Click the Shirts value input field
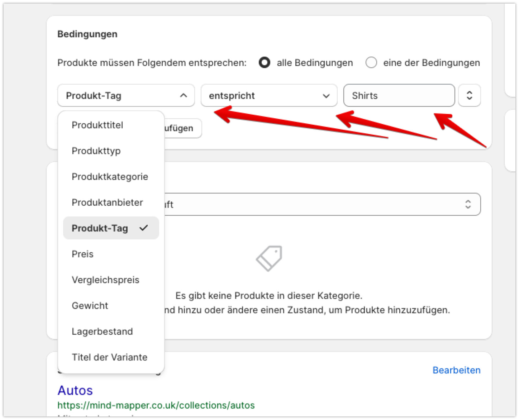Viewport: 519px width, 420px height. (x=399, y=96)
